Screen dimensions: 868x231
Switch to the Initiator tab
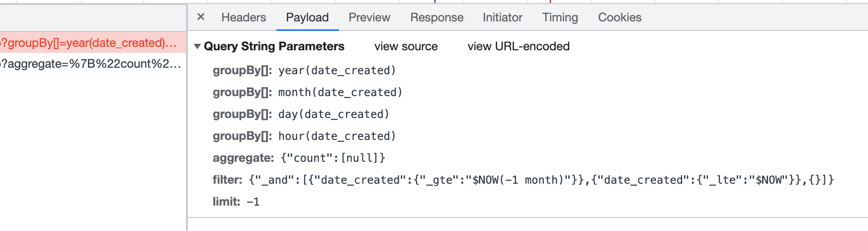[x=502, y=17]
